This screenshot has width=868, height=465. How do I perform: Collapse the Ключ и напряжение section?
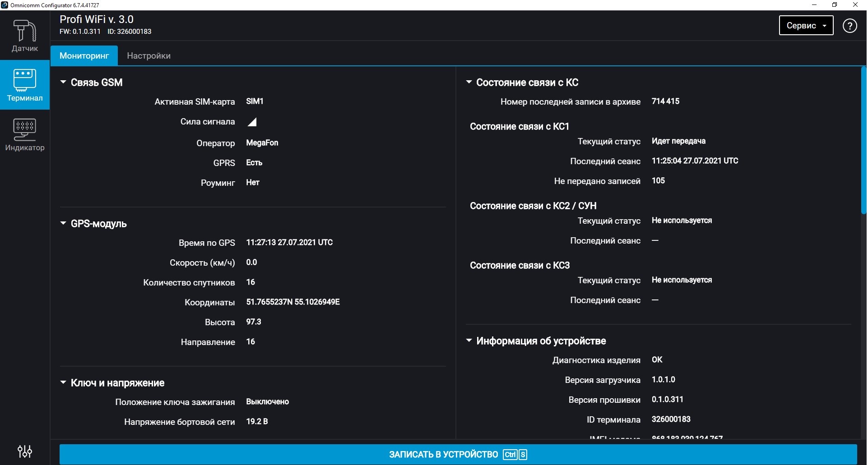tap(63, 382)
